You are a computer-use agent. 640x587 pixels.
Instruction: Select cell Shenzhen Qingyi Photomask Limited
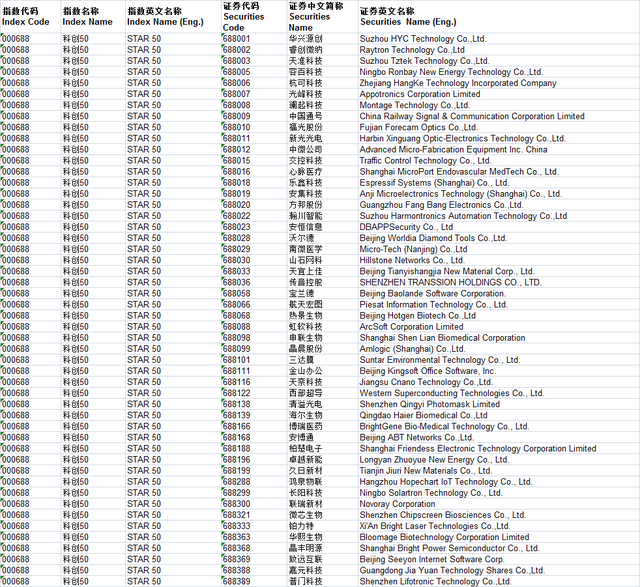click(x=498, y=404)
